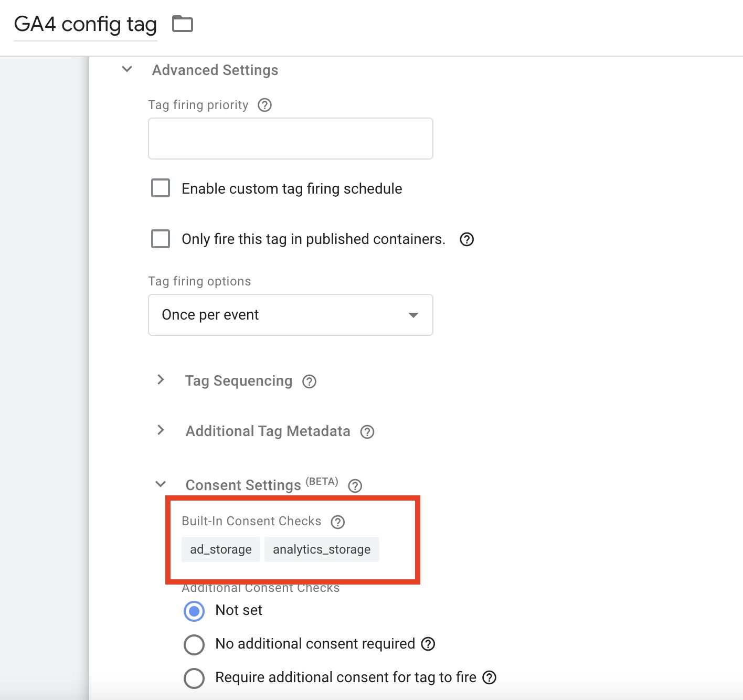Viewport: 743px width, 700px height.
Task: Show help for Built-In Consent Checks
Action: tap(338, 522)
